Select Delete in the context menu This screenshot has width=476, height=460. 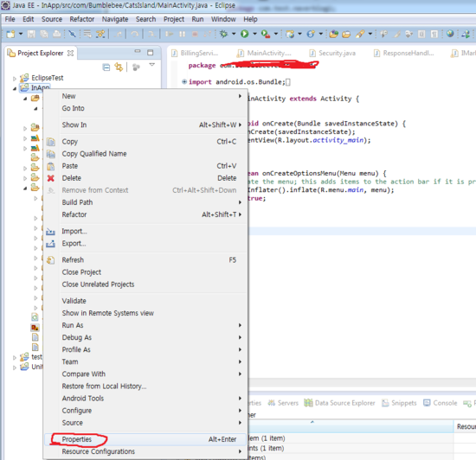(145, 178)
